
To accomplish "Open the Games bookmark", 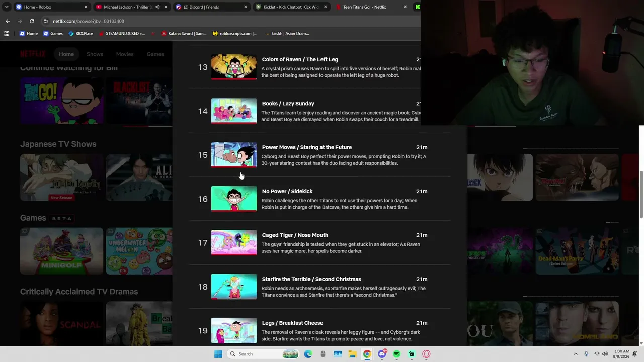I will point(53,34).
